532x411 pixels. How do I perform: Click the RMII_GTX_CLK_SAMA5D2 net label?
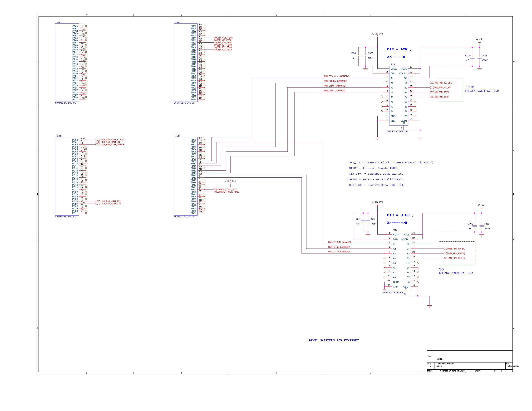pyautogui.click(x=336, y=76)
